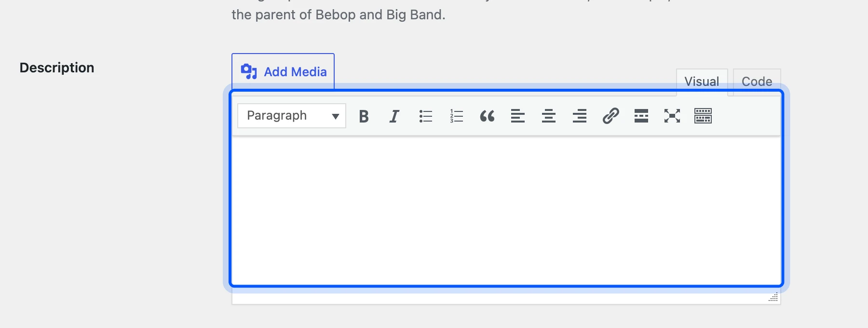Toggle bold formatting
Screen dimensions: 868x328
(364, 116)
